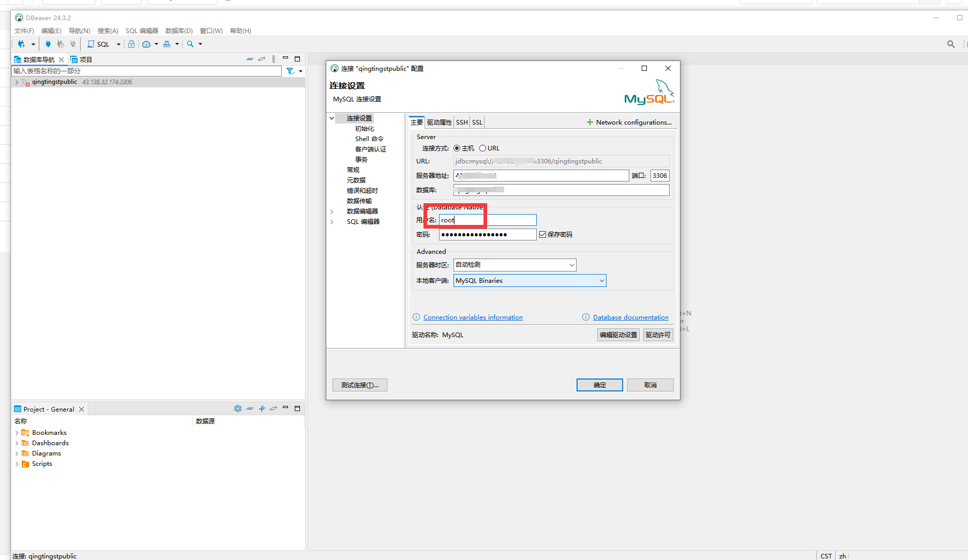Click info icon beside Database documentation
Screen dimensions: 968x560
coord(586,317)
